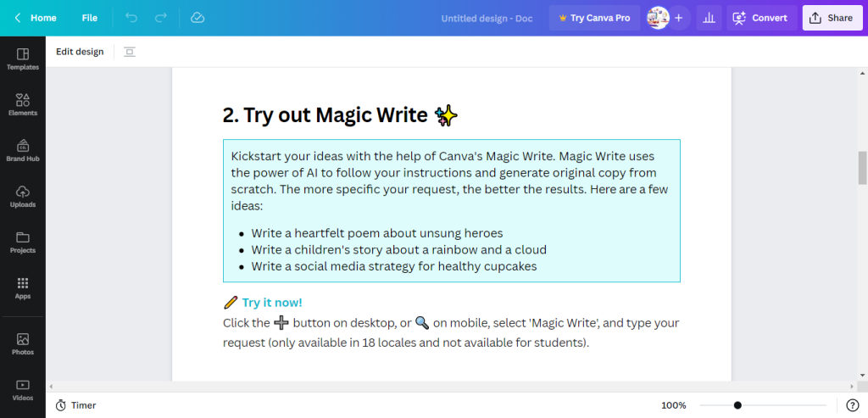The width and height of the screenshot is (868, 418).
Task: Open the insights bar chart icon
Action: click(x=709, y=18)
